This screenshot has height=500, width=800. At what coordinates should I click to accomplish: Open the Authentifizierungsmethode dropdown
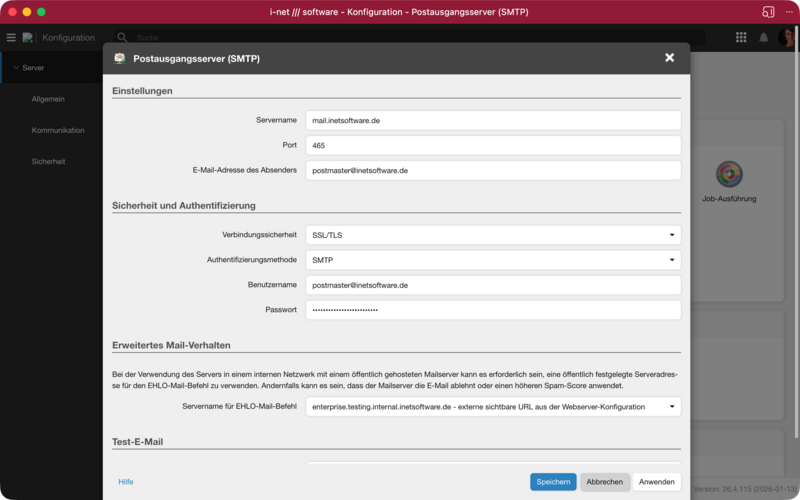[x=493, y=260]
